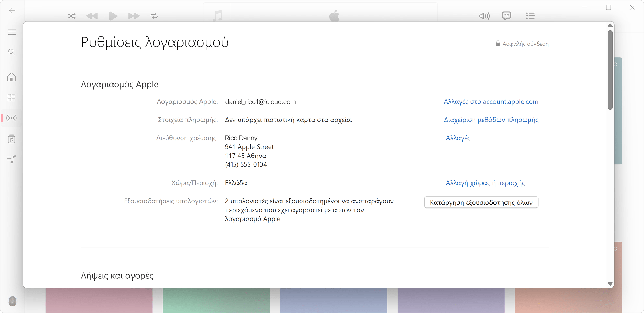Open the volume control icon
Viewport: 644px width, 313px height.
coord(484,16)
